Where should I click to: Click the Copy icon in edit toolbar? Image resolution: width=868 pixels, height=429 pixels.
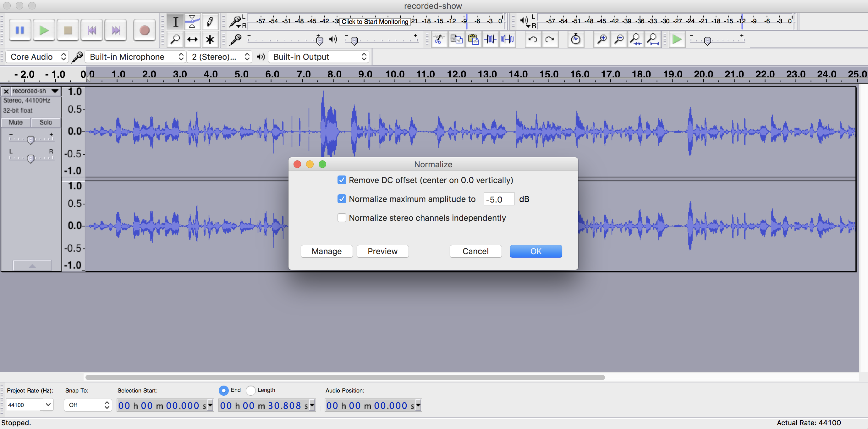pyautogui.click(x=456, y=39)
